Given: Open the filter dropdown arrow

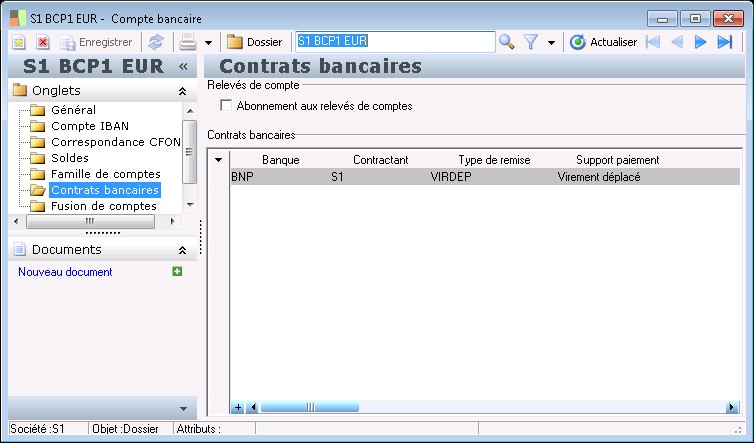Looking at the screenshot, I should point(552,43).
